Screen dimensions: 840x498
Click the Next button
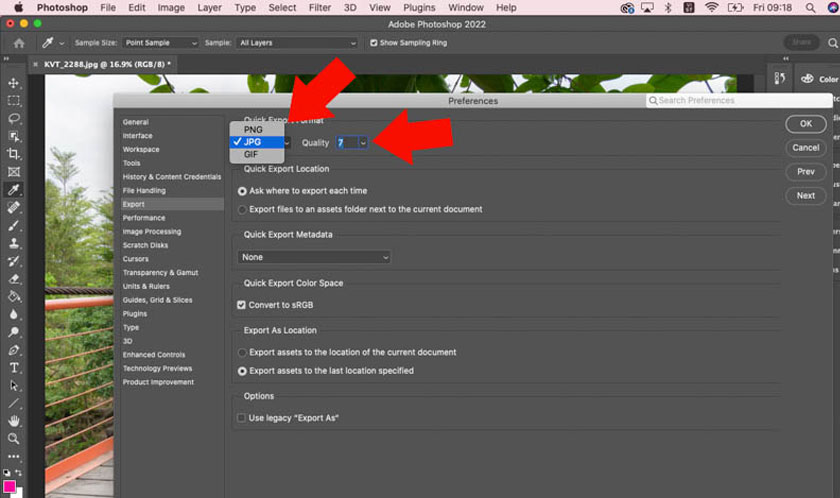coord(806,195)
